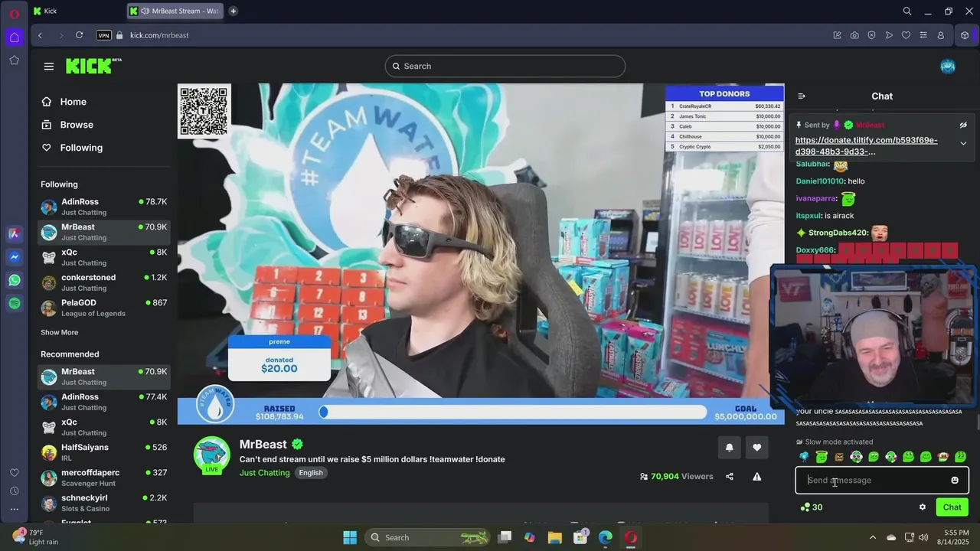Open PelaGOD channel
The width and height of the screenshot is (980, 551).
103,308
